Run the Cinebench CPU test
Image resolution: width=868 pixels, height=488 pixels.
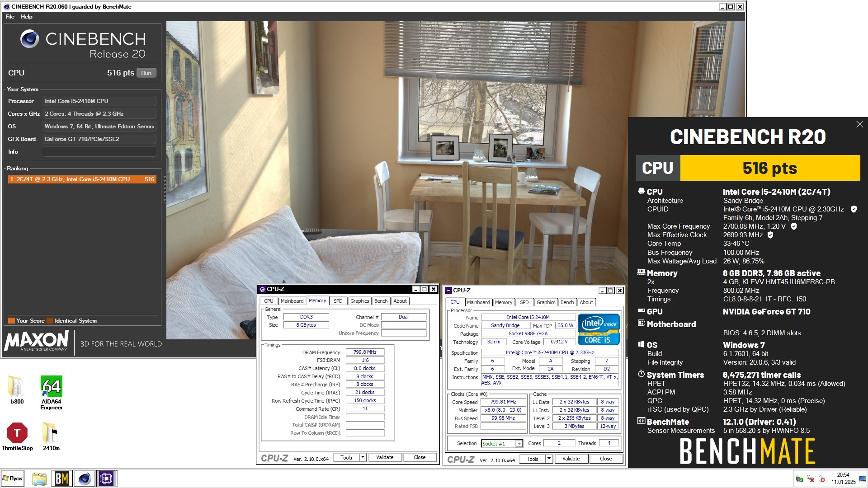tap(146, 73)
